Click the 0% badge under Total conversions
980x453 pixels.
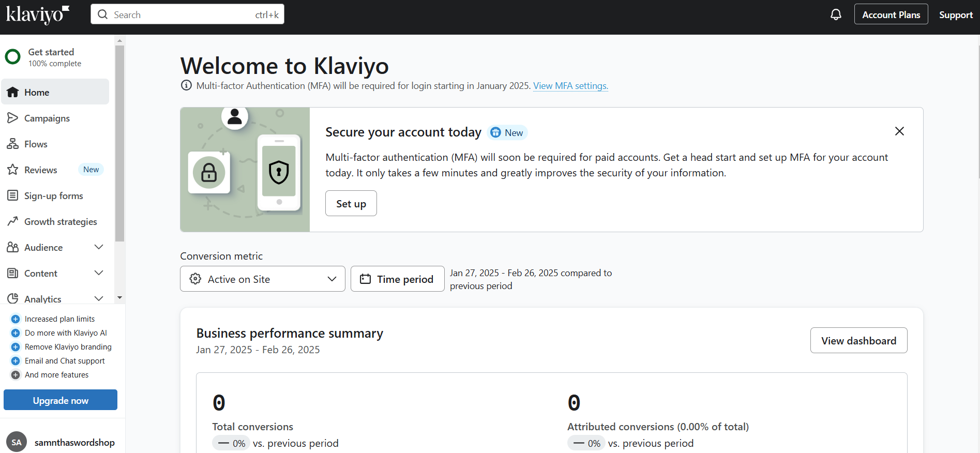231,443
